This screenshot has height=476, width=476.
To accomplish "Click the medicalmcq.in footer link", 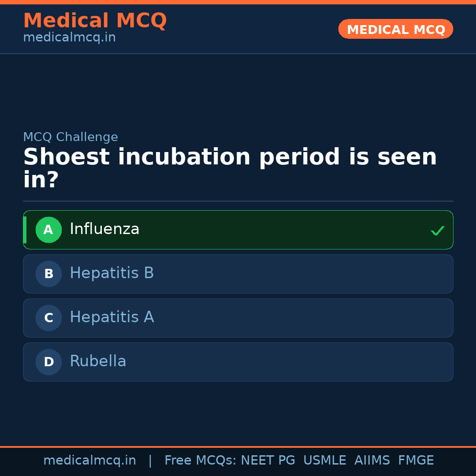I will click(90, 460).
